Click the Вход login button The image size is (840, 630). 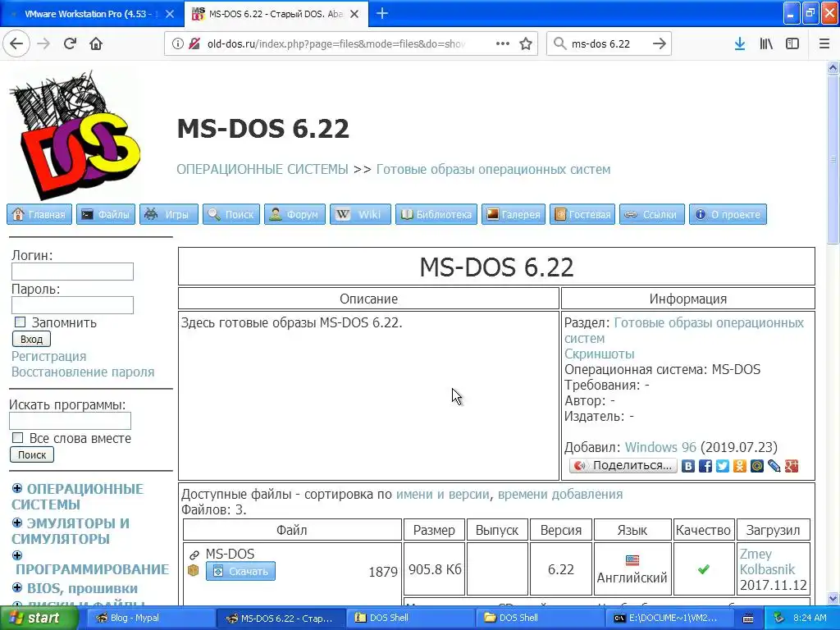pos(32,339)
